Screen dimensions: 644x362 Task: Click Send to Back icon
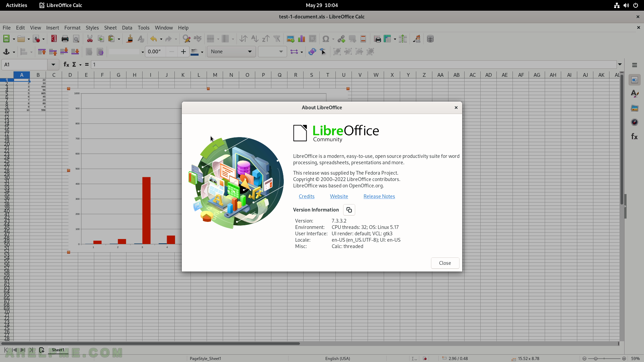pyautogui.click(x=75, y=52)
